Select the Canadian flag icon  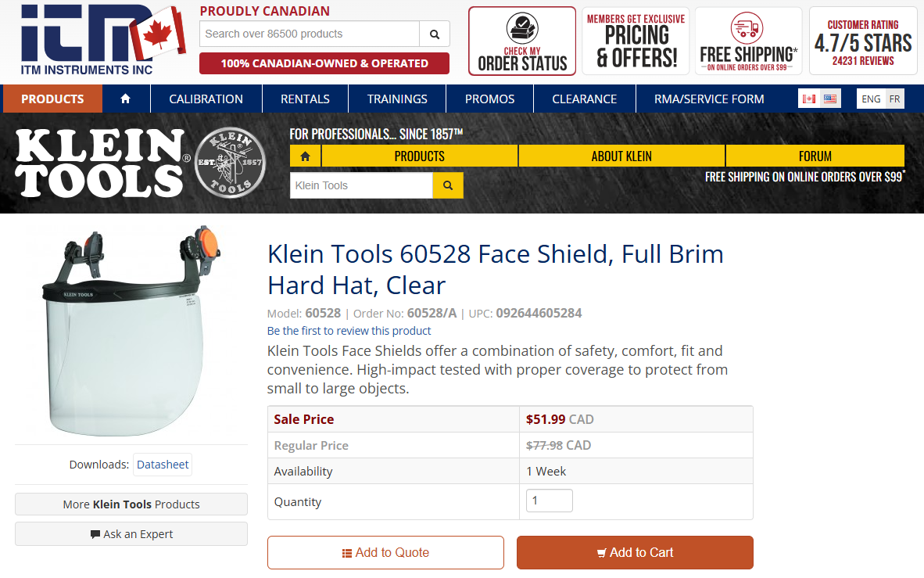click(809, 99)
